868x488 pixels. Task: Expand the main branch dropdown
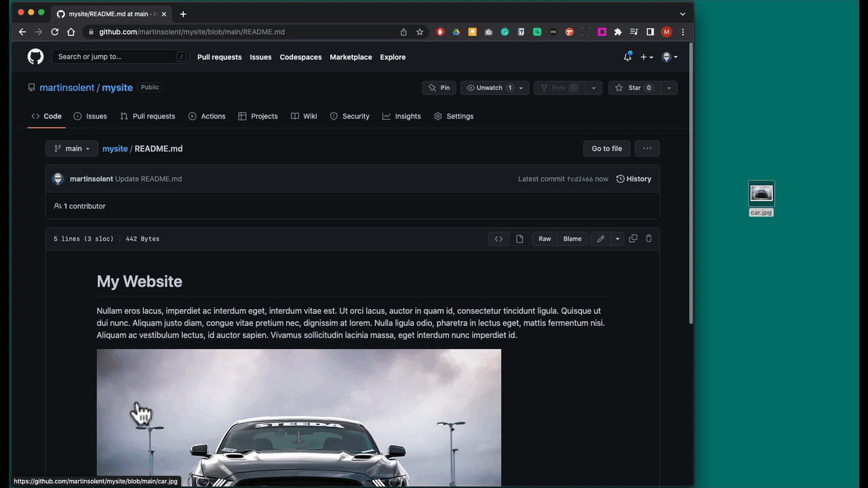(72, 148)
